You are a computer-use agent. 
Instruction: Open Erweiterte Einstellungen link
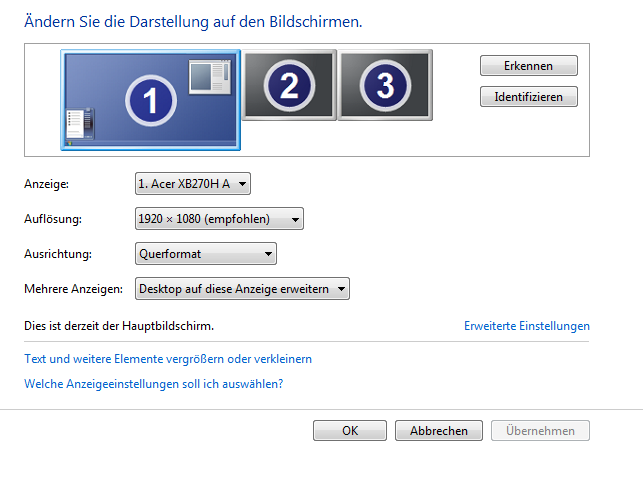click(x=527, y=326)
